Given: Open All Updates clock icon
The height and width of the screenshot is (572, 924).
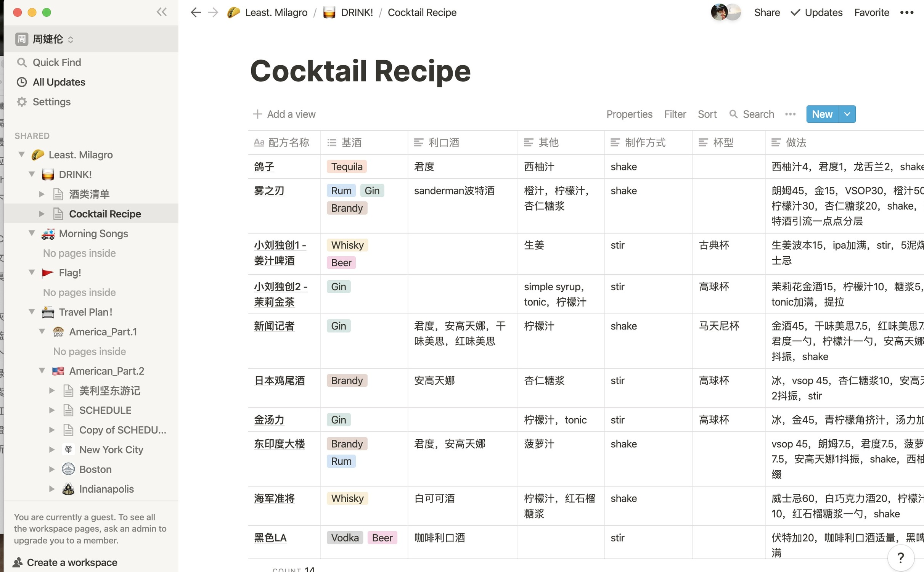Looking at the screenshot, I should (22, 82).
